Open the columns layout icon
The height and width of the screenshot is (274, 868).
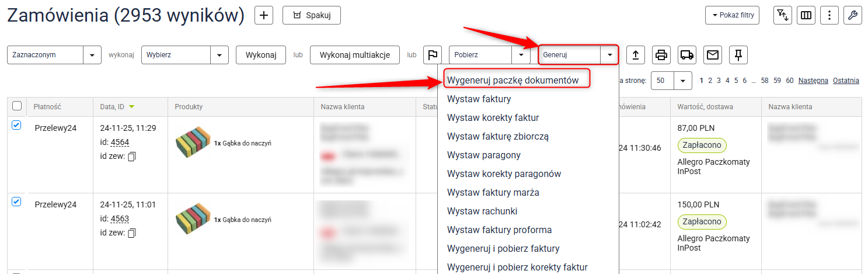(806, 16)
